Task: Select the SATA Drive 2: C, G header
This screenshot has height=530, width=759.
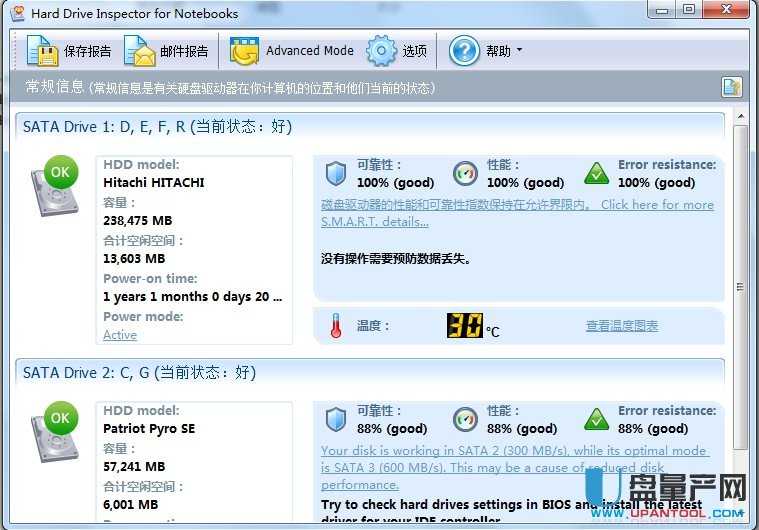Action: [139, 373]
